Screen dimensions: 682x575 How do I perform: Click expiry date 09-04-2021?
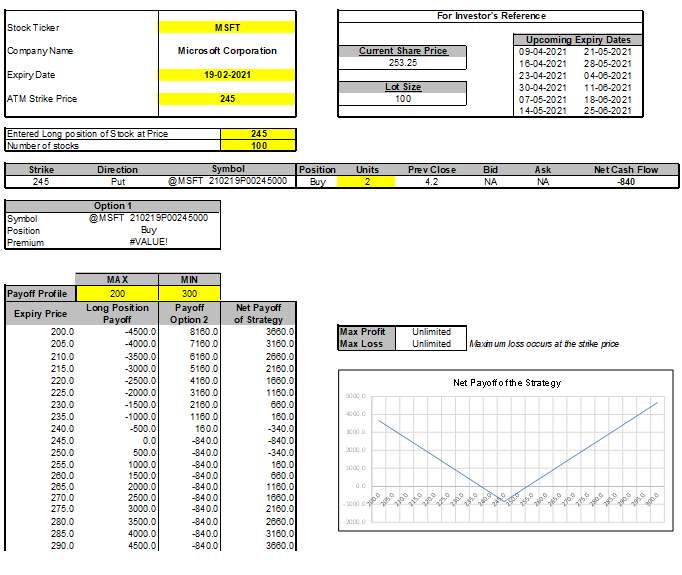coord(542,51)
